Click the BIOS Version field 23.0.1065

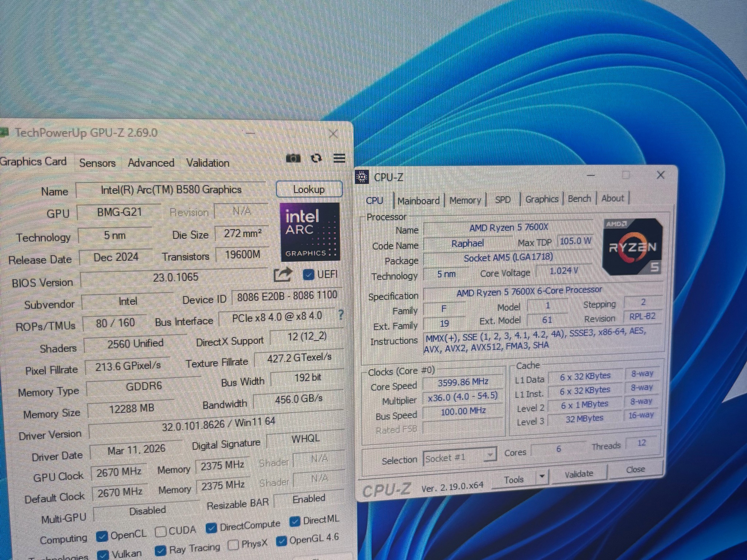(176, 277)
